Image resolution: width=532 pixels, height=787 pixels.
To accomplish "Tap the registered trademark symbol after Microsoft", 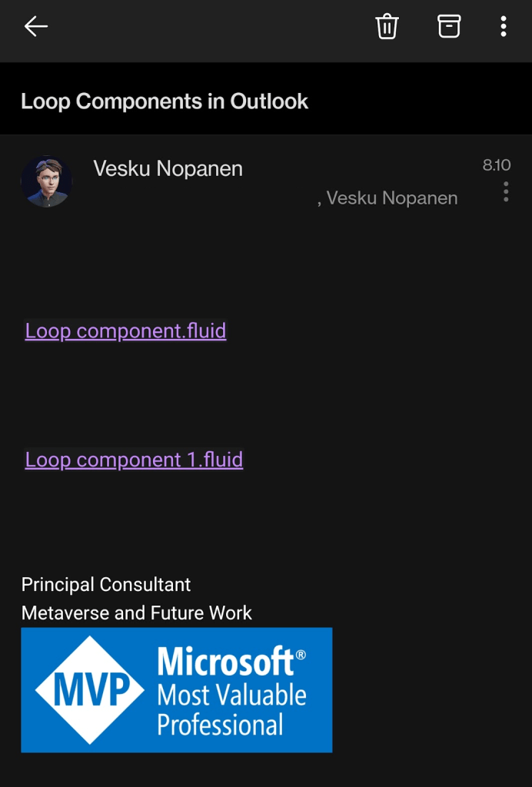I will 300,655.
